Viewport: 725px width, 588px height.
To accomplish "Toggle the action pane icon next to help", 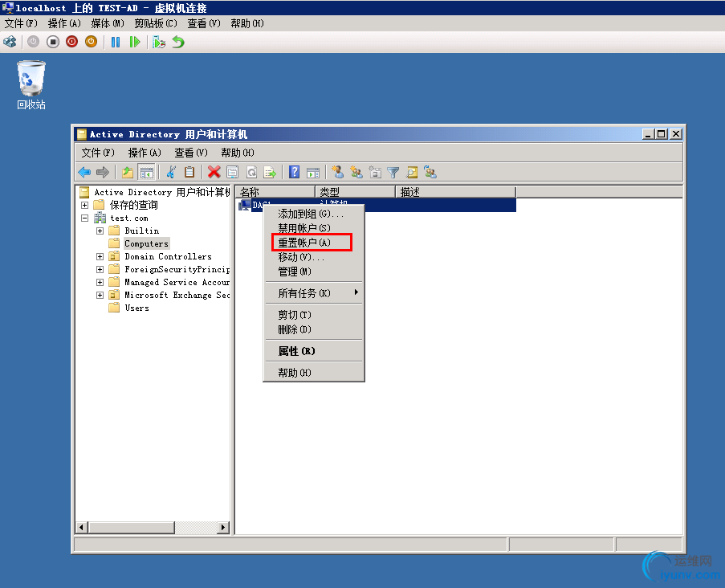I will tap(313, 173).
